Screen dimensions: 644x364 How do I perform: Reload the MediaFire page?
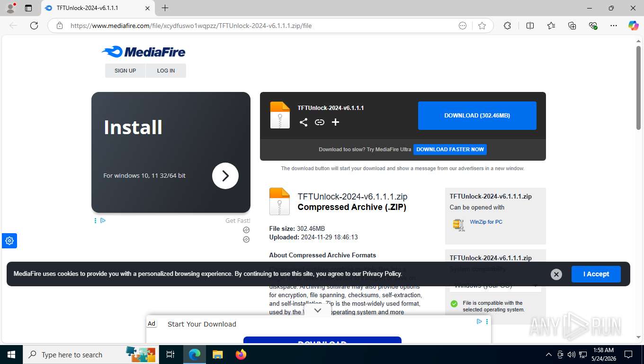pos(34,26)
